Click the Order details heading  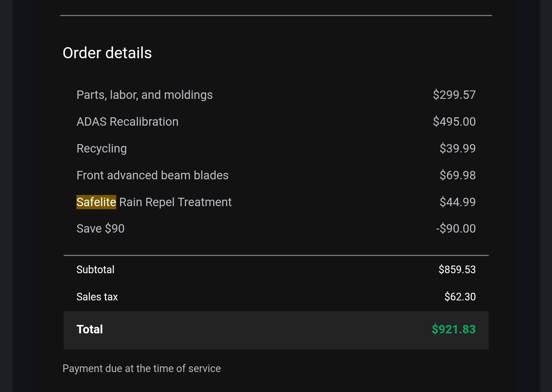[107, 53]
